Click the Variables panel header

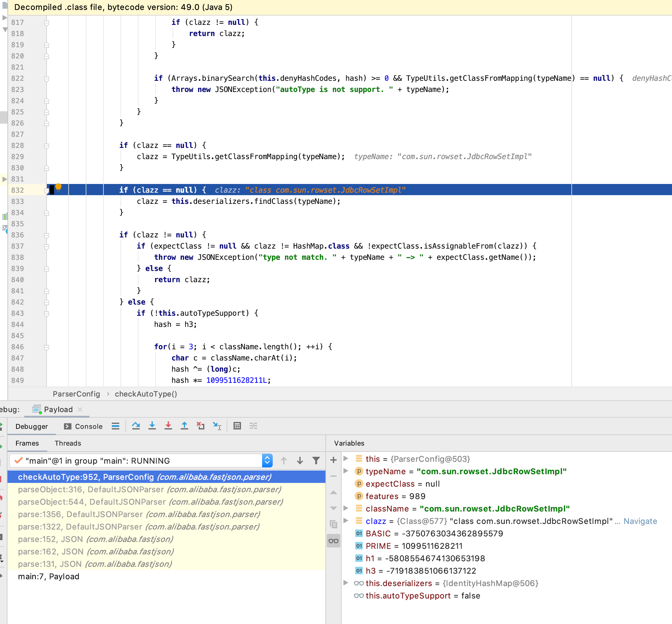point(349,443)
